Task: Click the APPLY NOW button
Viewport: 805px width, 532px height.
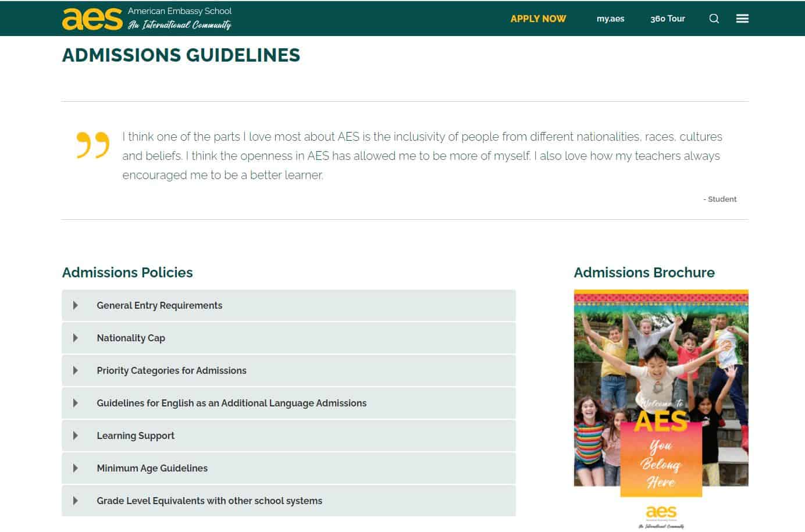Action: tap(538, 19)
